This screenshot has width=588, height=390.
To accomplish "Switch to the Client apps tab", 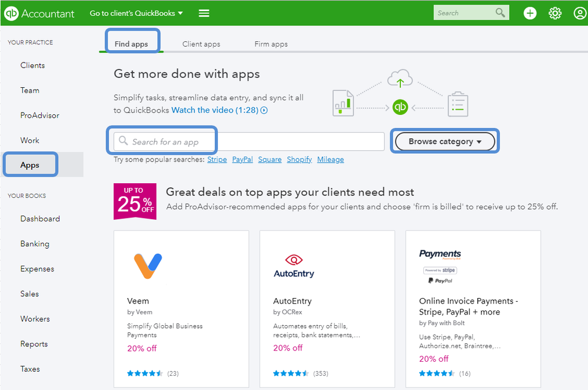I will point(201,44).
